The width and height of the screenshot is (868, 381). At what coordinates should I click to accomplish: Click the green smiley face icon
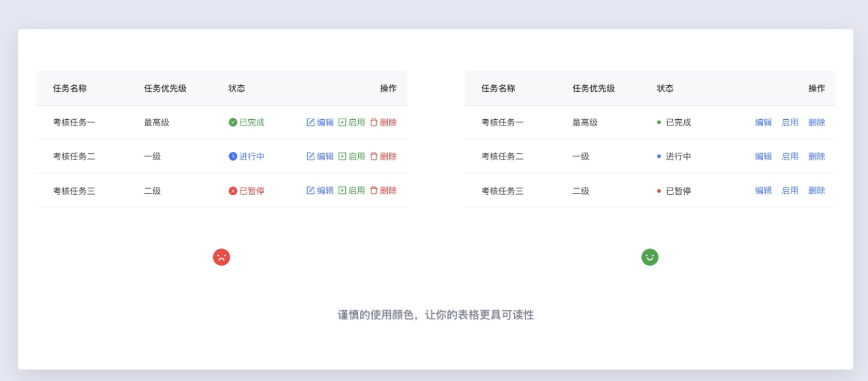tap(650, 257)
